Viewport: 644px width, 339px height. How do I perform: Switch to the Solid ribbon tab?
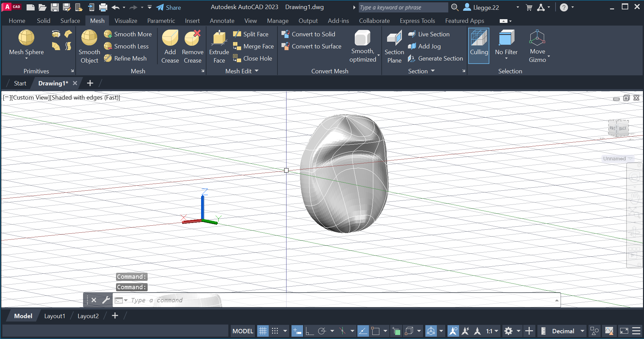coord(43,21)
